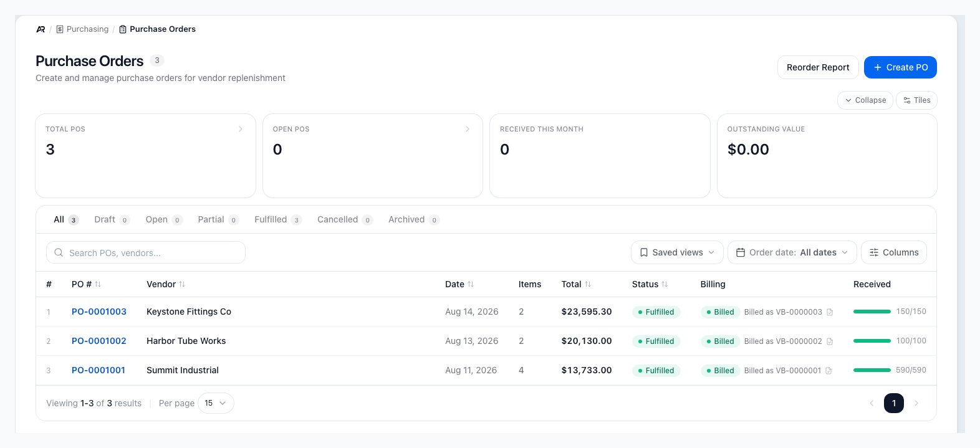Open the Purchasing breadcrumb link
Viewport: 980px width, 448px height.
pyautogui.click(x=82, y=29)
